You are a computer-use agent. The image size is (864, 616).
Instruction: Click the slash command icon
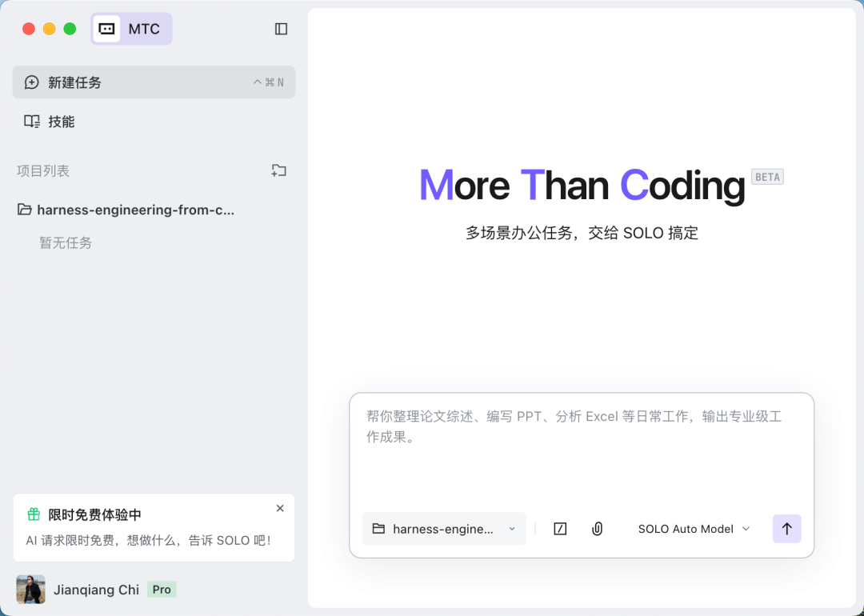(x=560, y=529)
